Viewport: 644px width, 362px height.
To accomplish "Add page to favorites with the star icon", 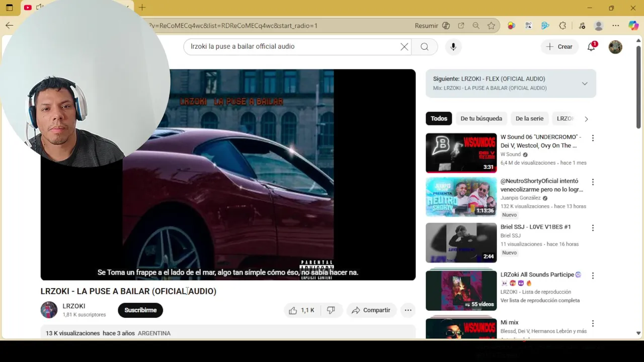I will tap(491, 26).
